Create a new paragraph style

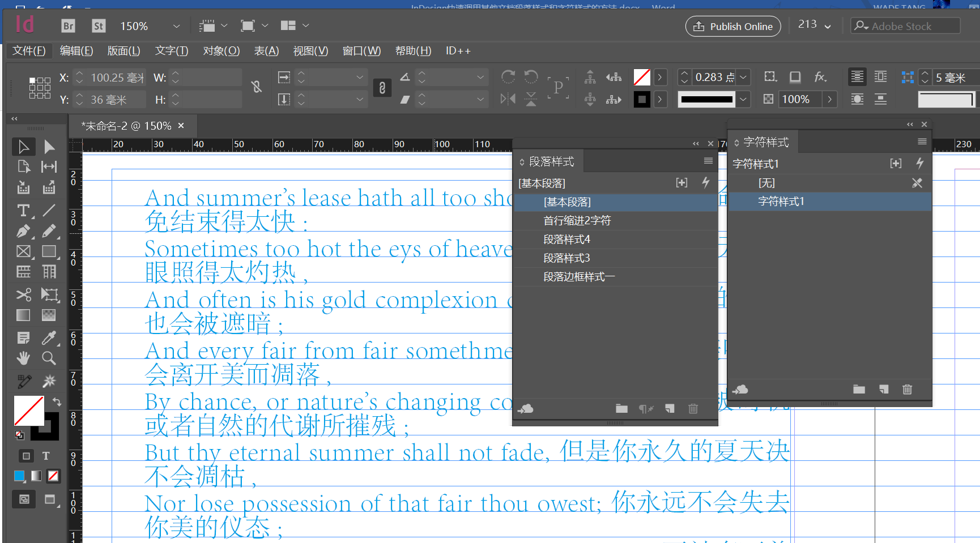point(670,408)
